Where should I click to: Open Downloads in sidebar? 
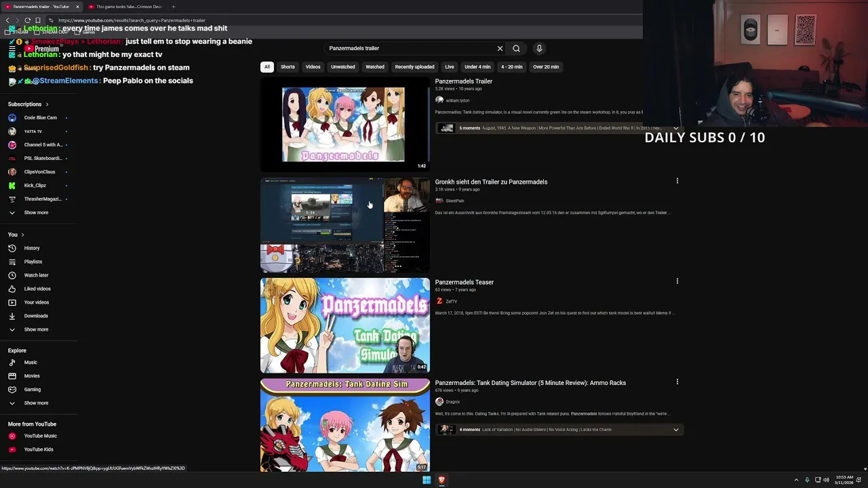click(x=36, y=316)
